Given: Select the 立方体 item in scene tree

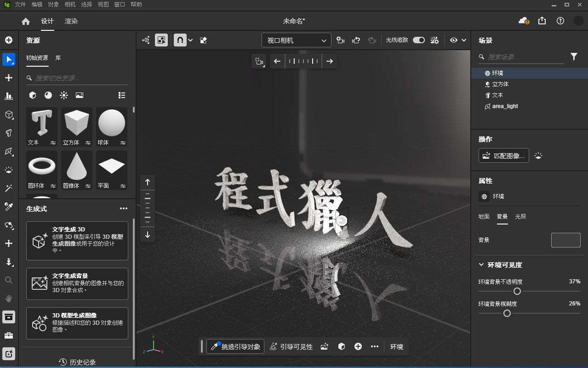Looking at the screenshot, I should (500, 84).
